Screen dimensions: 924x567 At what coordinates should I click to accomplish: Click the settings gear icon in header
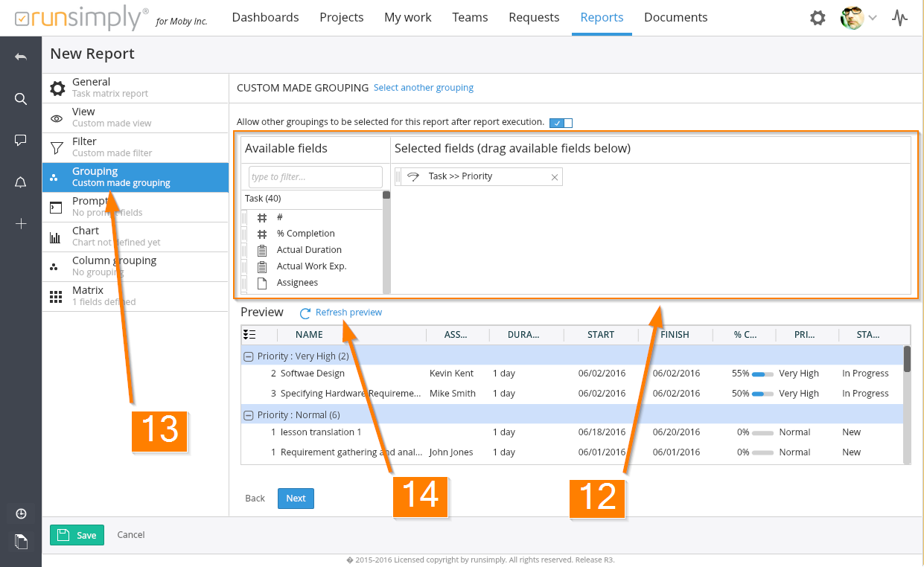(x=818, y=18)
